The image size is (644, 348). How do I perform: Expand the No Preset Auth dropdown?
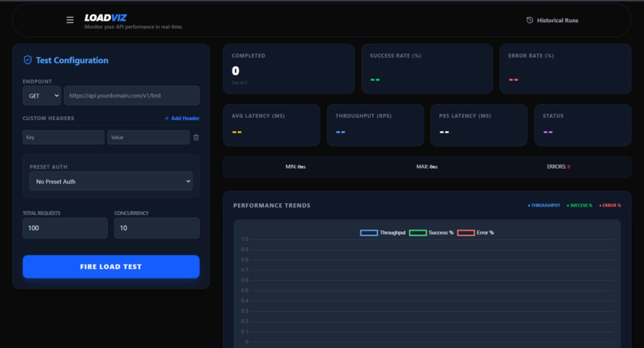(111, 181)
